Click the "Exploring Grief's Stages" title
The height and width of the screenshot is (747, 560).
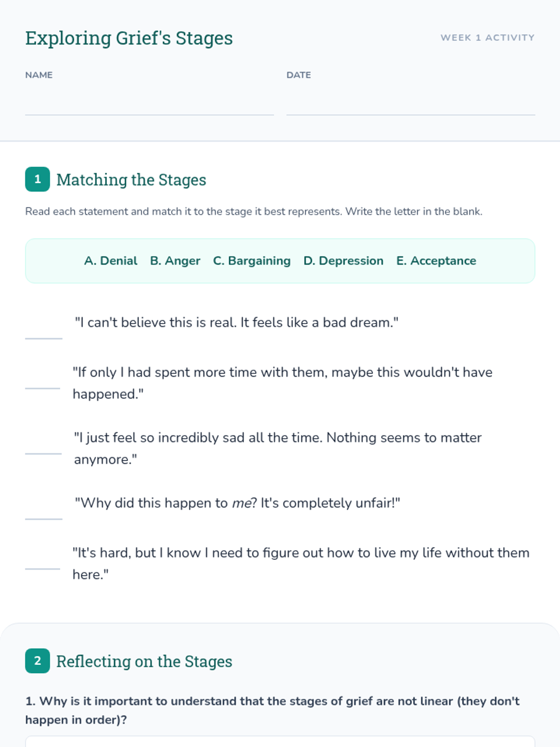(x=129, y=38)
